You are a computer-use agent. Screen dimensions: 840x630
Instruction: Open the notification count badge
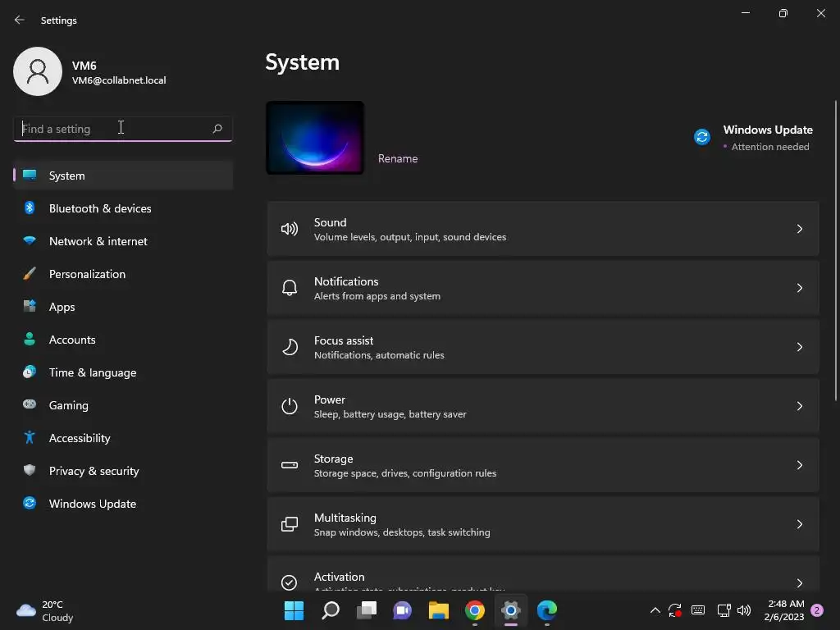click(817, 610)
